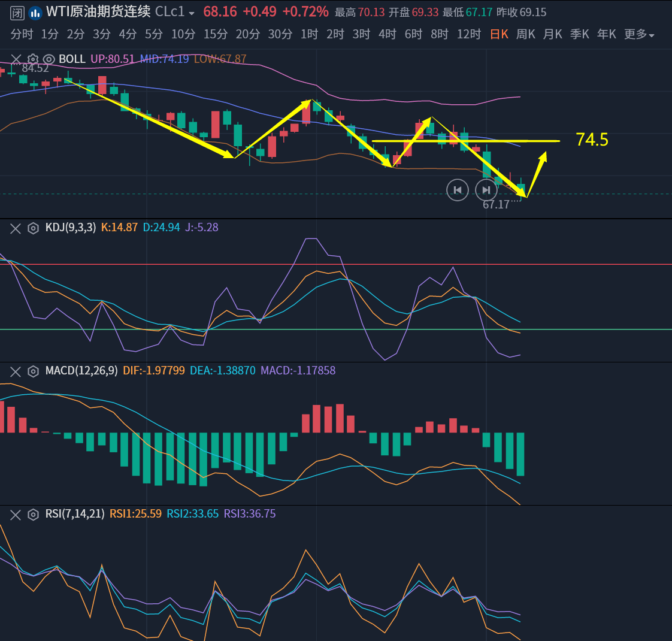Select the 季K quarterly candlestick tab

point(579,34)
